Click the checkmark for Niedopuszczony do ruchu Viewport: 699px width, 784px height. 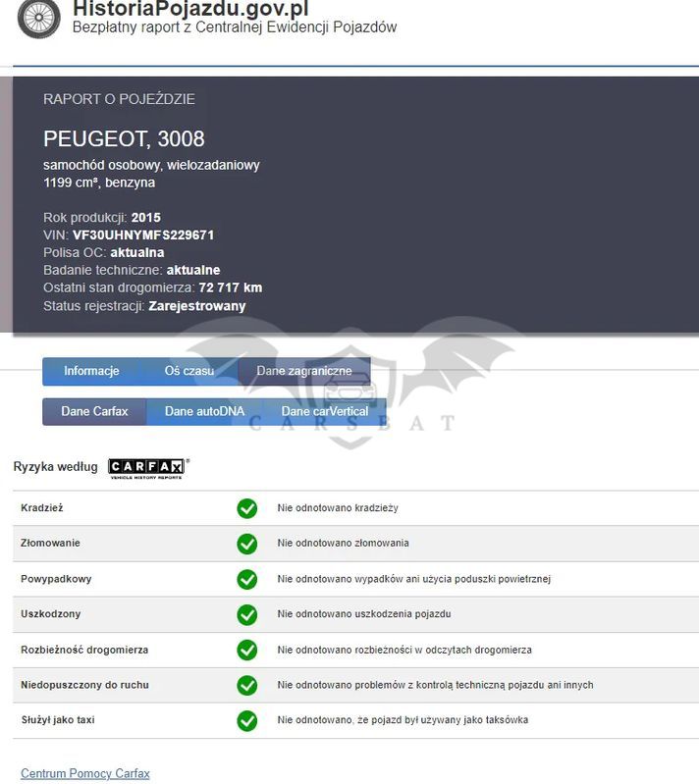point(247,685)
